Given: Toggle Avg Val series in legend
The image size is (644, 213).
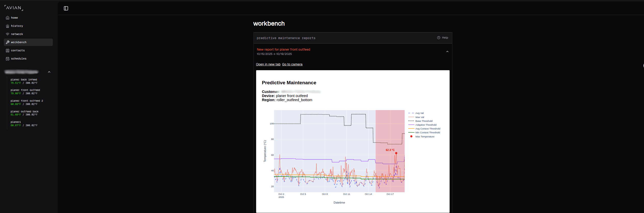Looking at the screenshot, I should coord(419,113).
